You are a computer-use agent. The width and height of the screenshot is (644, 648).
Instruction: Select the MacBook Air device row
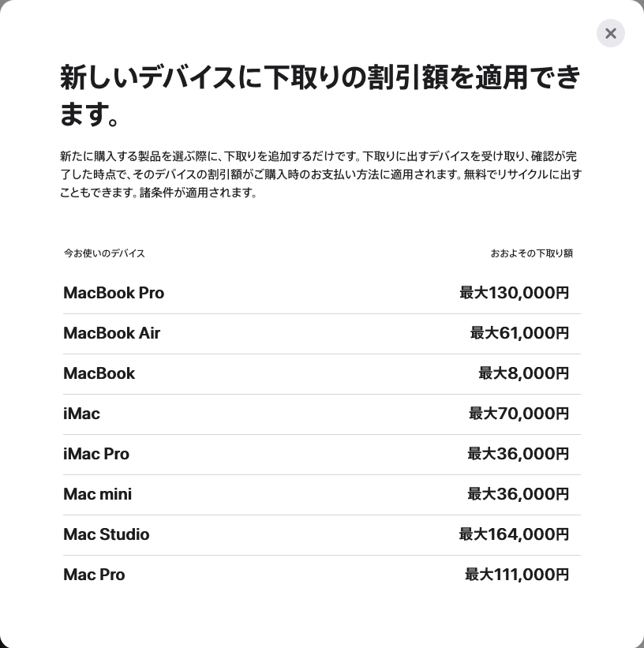[321, 334]
